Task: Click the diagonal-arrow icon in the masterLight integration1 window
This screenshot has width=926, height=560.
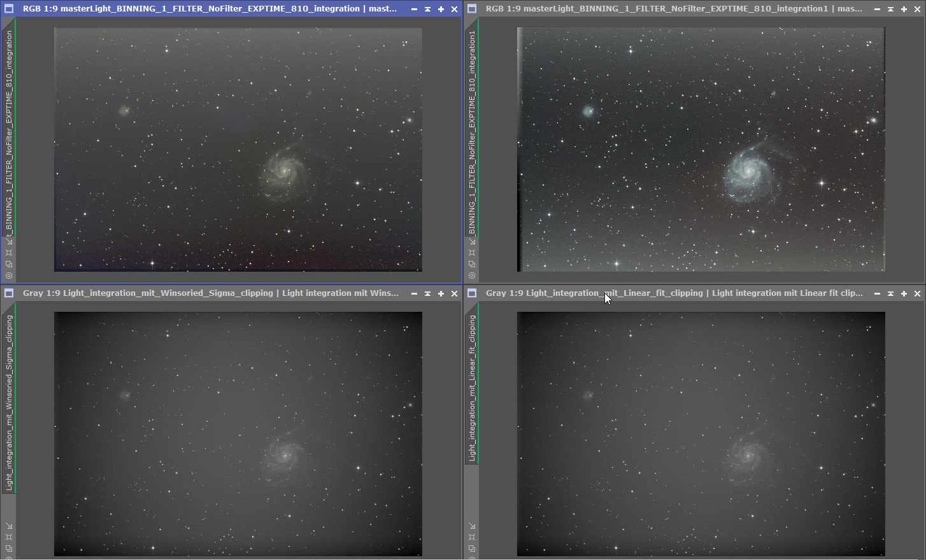Action: click(472, 241)
